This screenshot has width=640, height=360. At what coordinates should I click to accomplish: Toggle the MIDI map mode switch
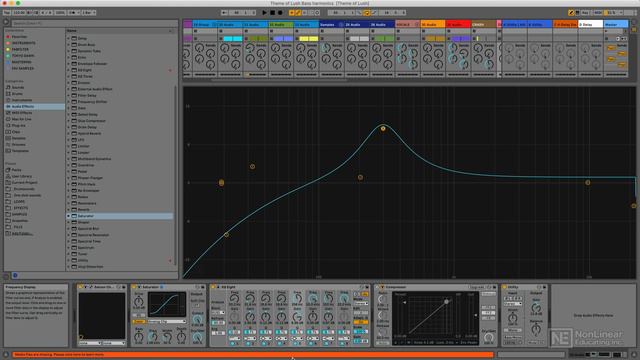pyautogui.click(x=598, y=13)
